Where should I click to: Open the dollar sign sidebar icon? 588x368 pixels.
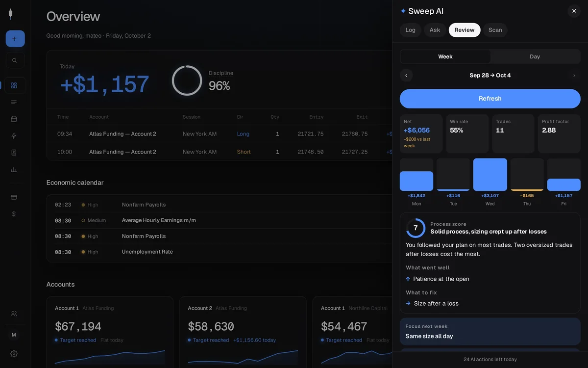(x=14, y=214)
